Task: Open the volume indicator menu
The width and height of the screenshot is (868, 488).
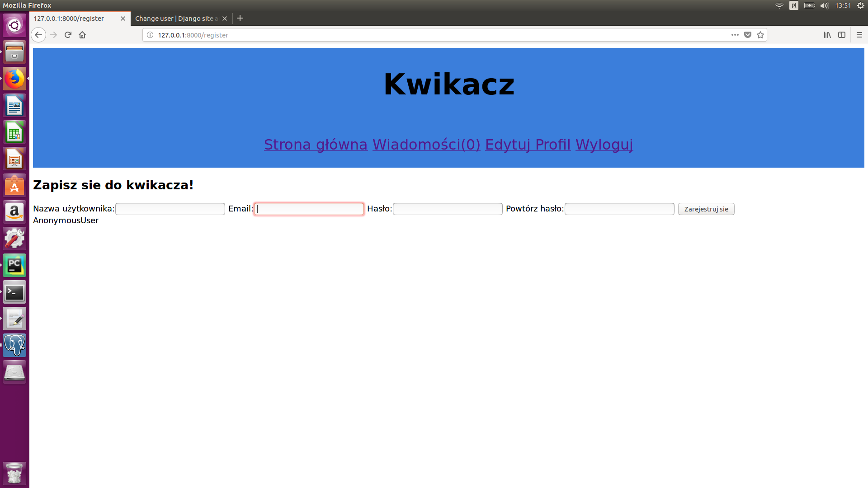Action: click(825, 5)
